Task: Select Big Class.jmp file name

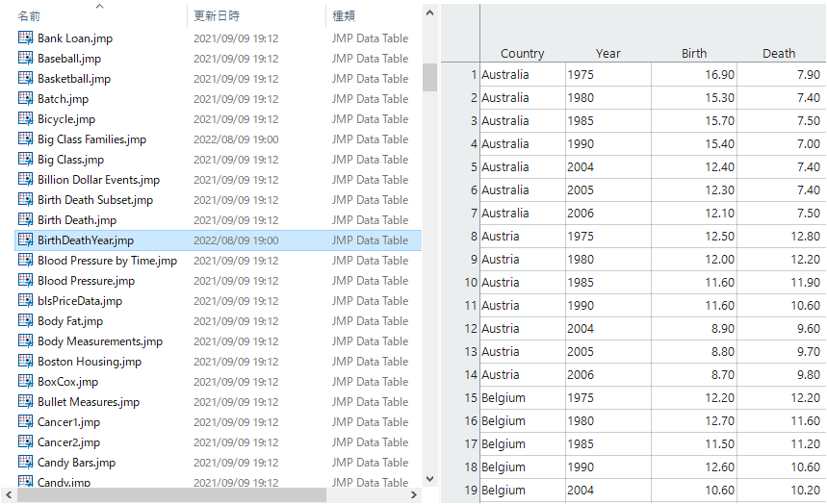Action: pyautogui.click(x=70, y=160)
